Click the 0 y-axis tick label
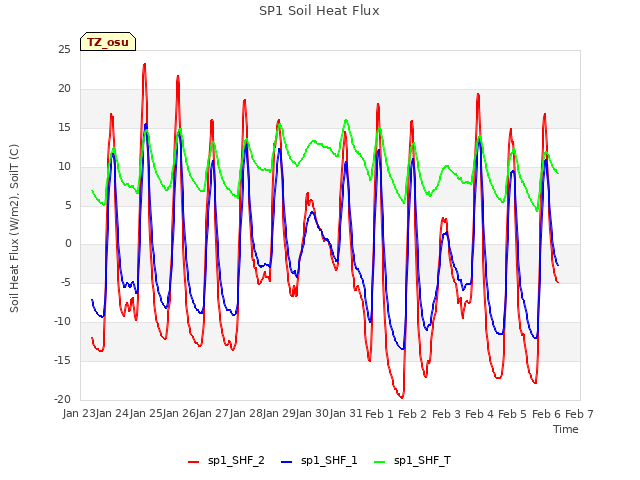Image resolution: width=640 pixels, height=480 pixels. 68,244
